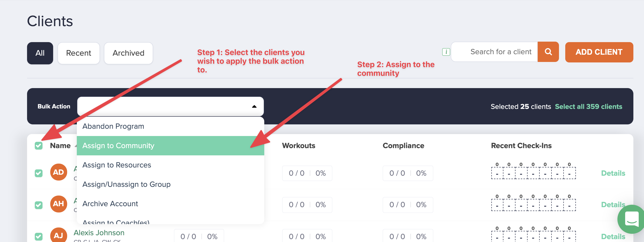Open the Archived clients tab
644x242 pixels.
pyautogui.click(x=128, y=53)
